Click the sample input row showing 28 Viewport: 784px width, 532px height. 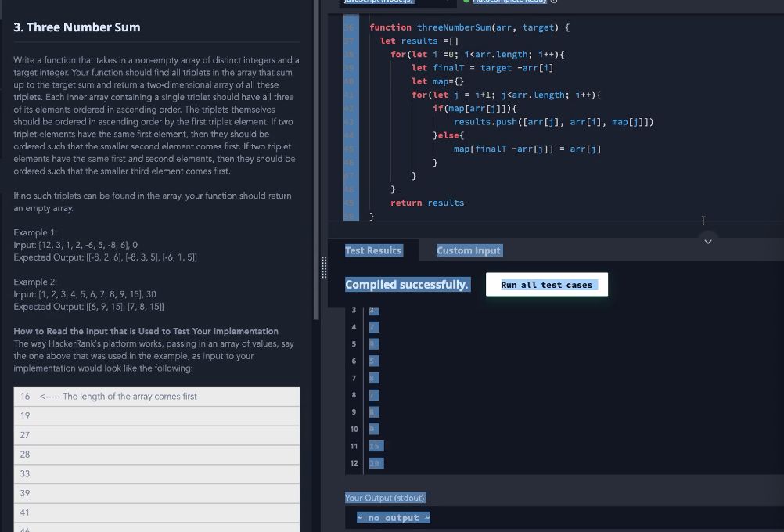156,455
